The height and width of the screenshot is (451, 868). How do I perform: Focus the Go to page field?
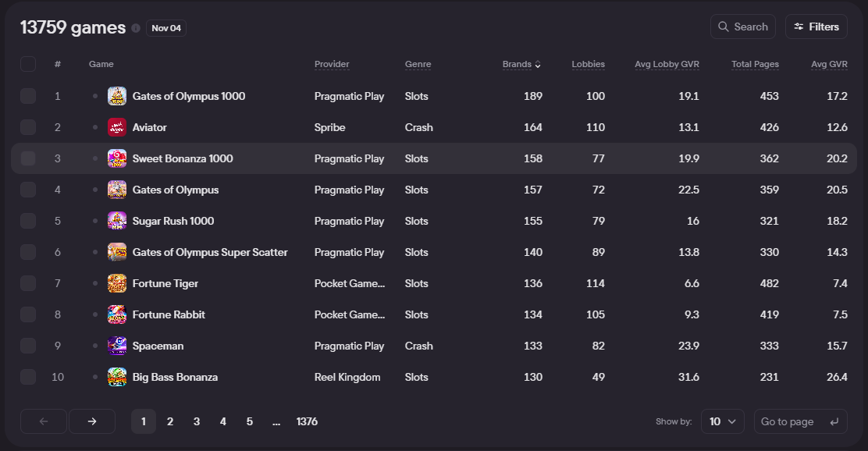792,421
